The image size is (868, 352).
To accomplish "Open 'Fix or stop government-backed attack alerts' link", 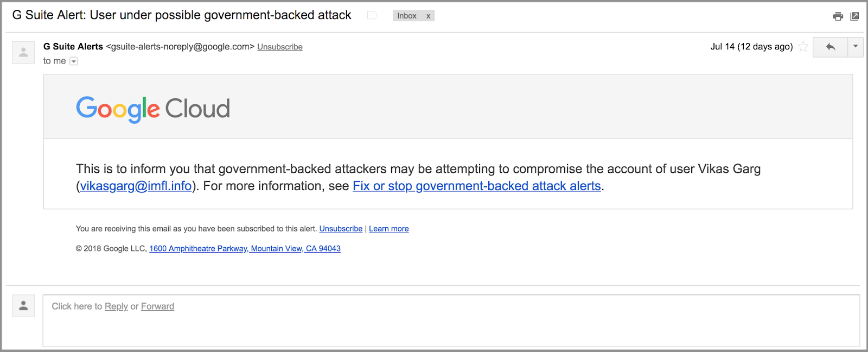I will [x=477, y=186].
